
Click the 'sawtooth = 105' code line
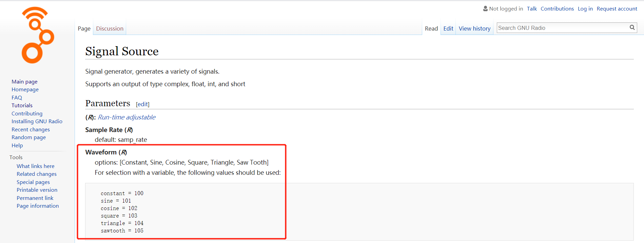coord(122,231)
